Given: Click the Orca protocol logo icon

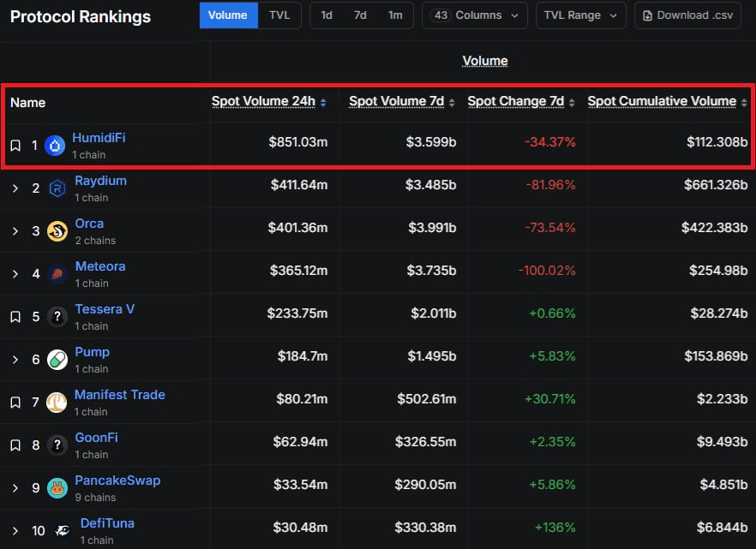Looking at the screenshot, I should [57, 231].
